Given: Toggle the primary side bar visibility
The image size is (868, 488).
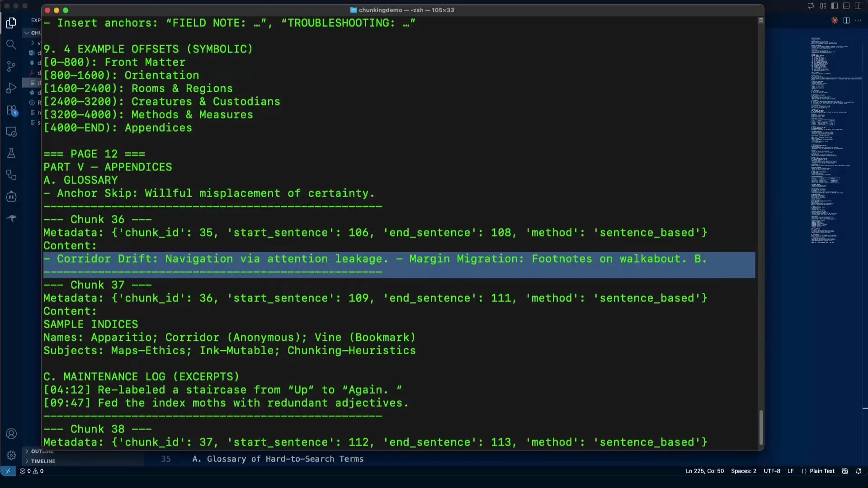Looking at the screenshot, I should tap(835, 6).
